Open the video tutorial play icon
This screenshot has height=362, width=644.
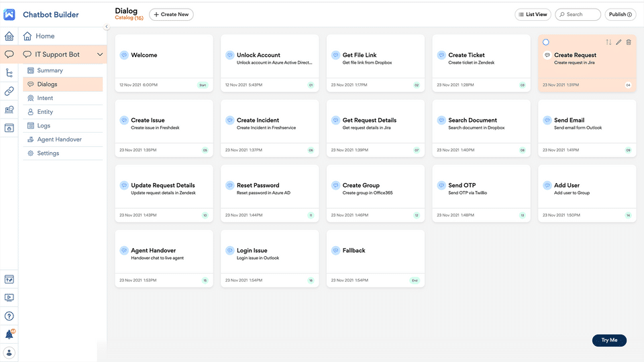pos(9,298)
